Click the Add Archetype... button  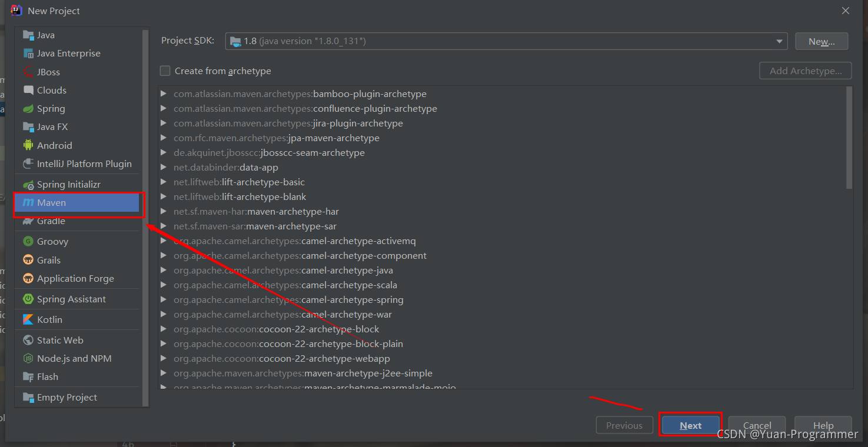(x=806, y=71)
